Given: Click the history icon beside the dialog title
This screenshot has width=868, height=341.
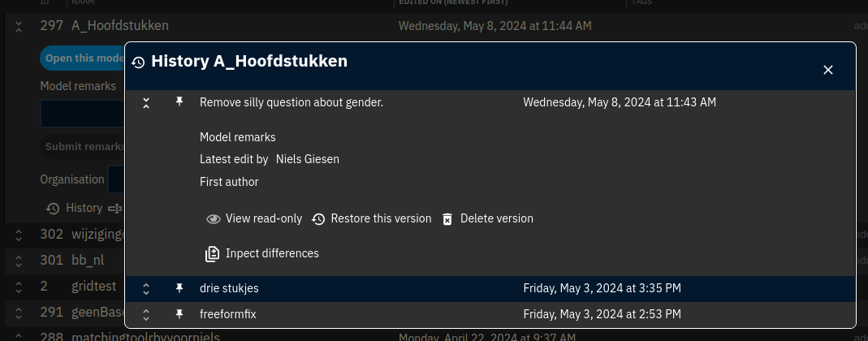Looking at the screenshot, I should pyautogui.click(x=138, y=63).
